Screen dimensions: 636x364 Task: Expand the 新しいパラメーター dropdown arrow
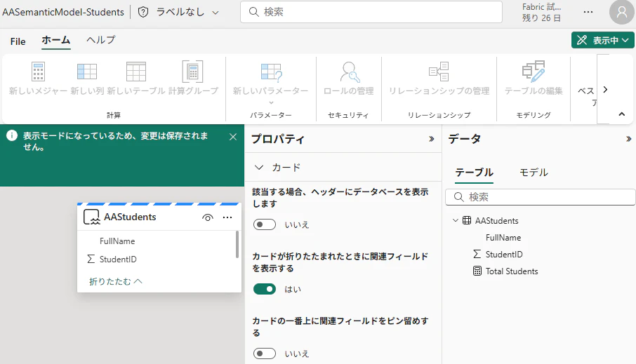271,102
